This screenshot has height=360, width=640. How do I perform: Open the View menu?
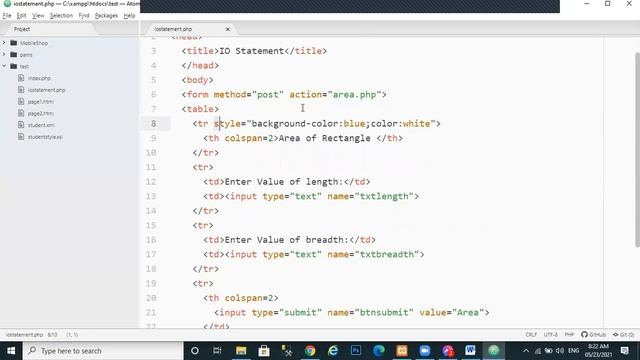click(x=38, y=16)
